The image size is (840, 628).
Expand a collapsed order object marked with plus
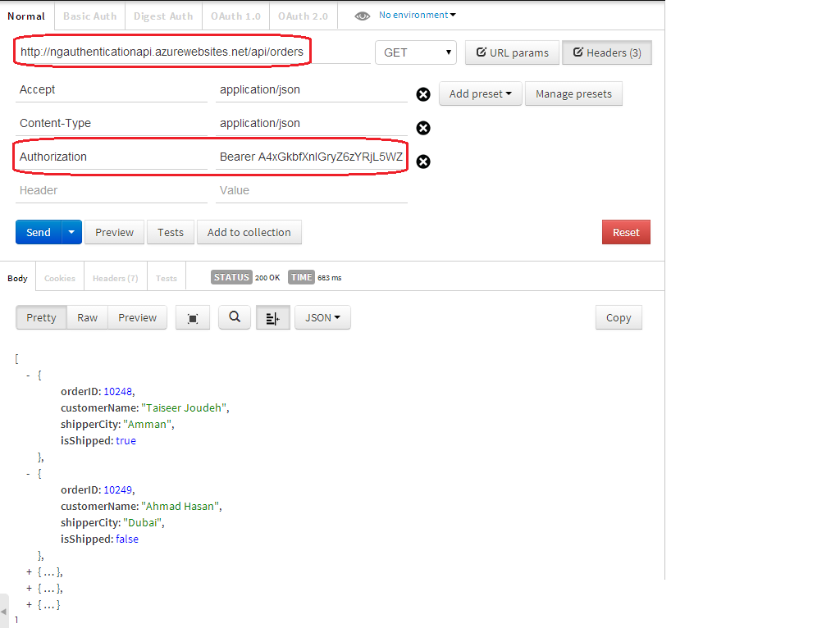pos(27,571)
